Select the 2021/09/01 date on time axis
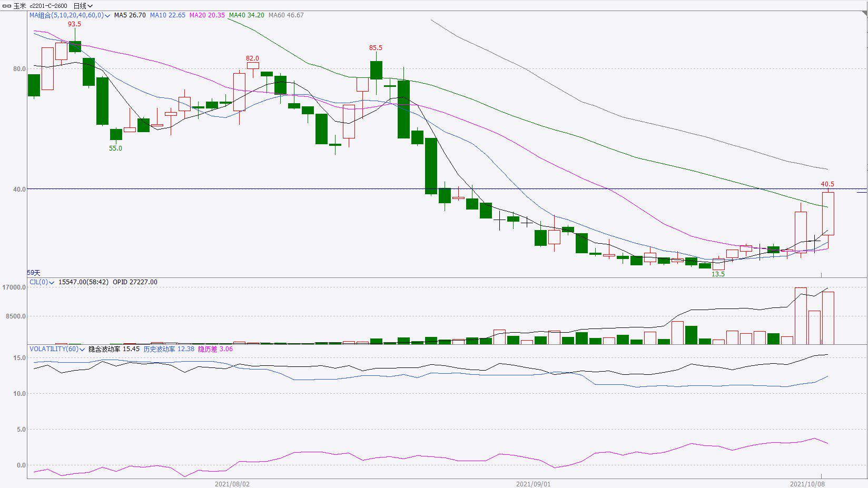The image size is (868, 488). pos(533,484)
